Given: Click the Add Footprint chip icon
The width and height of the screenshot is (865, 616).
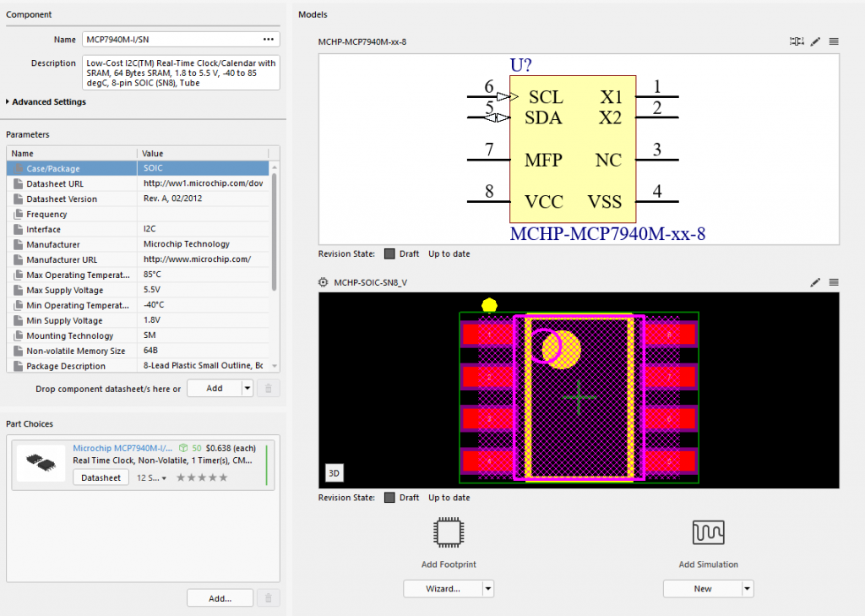Looking at the screenshot, I should click(449, 532).
